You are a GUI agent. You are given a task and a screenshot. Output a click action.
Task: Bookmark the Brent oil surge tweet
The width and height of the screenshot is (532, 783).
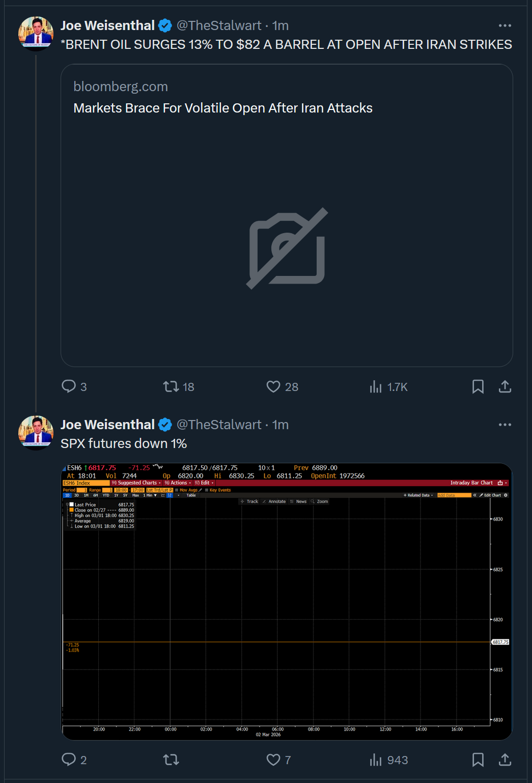(478, 387)
